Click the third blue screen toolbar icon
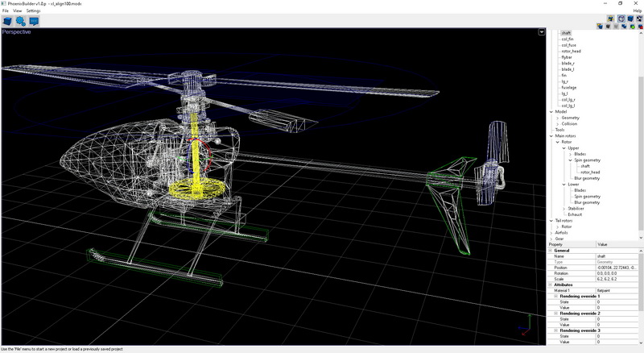This screenshot has width=644, height=353. pos(34,21)
